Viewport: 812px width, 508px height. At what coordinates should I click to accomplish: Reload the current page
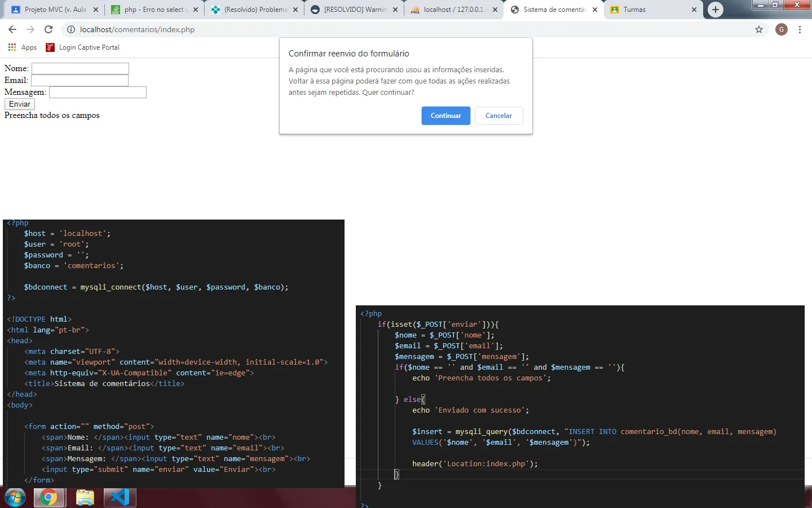[x=48, y=29]
